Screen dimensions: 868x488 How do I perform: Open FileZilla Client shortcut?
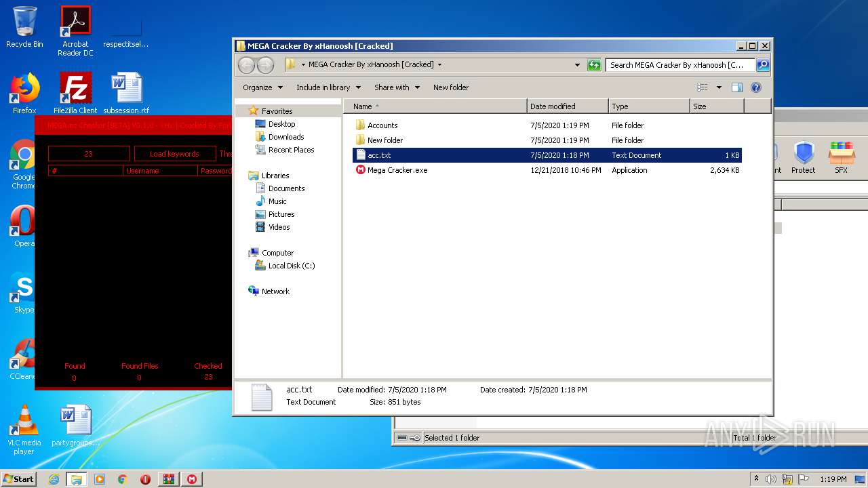[x=75, y=93]
